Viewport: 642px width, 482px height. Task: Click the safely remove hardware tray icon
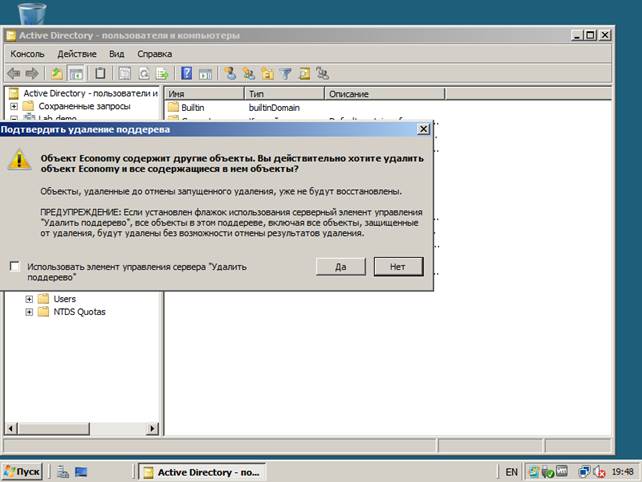point(548,472)
